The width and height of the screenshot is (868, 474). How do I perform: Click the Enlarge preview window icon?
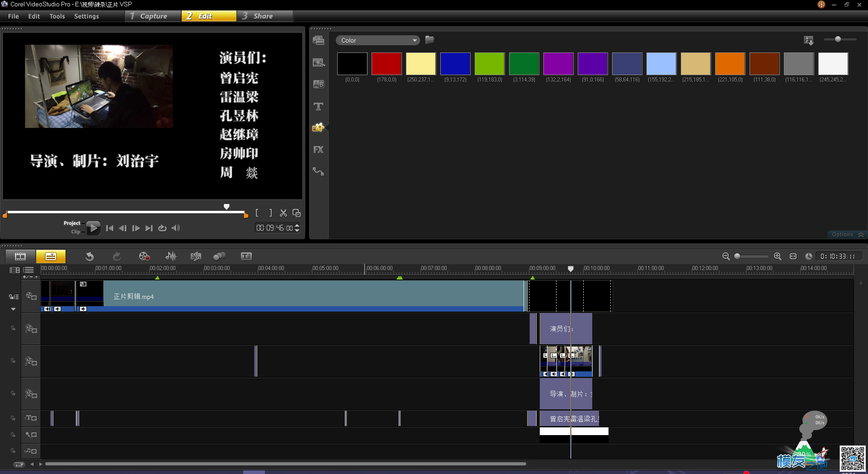[x=297, y=213]
